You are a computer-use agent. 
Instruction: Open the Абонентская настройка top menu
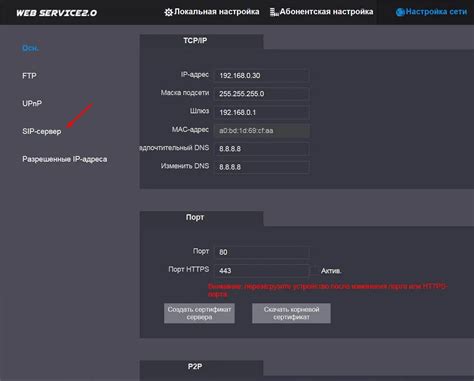[x=321, y=12]
